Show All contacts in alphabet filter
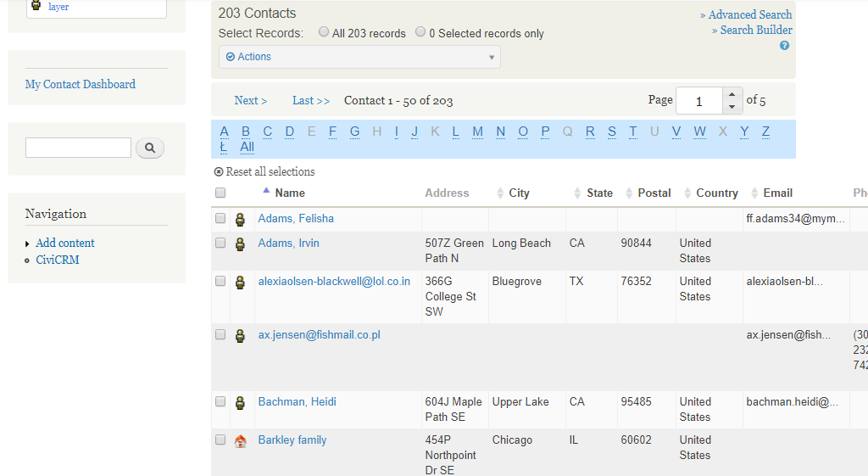Viewport: 868px width, 476px height. point(247,147)
